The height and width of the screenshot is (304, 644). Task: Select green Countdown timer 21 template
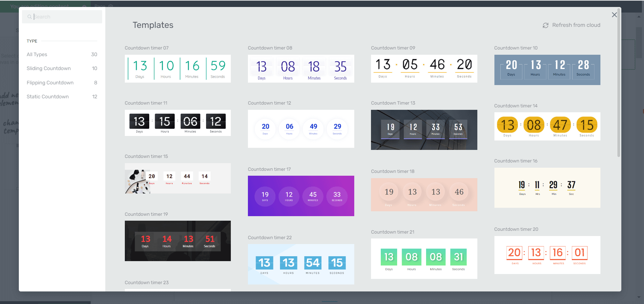(424, 258)
